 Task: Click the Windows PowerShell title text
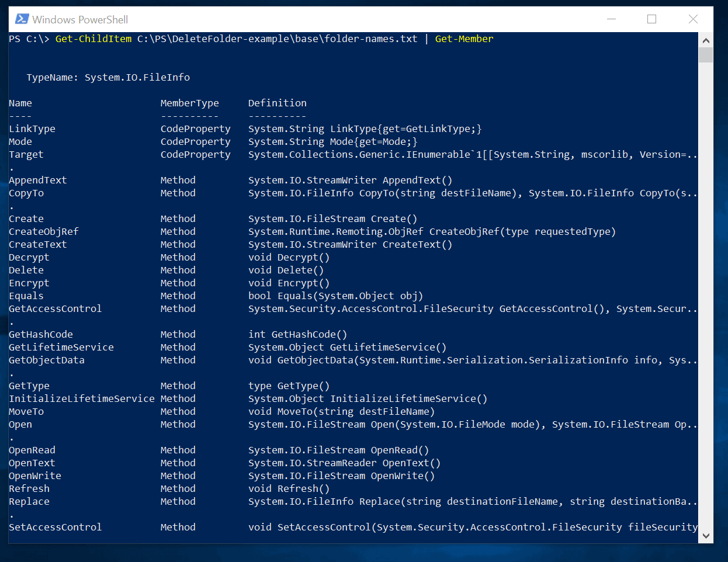(79, 19)
